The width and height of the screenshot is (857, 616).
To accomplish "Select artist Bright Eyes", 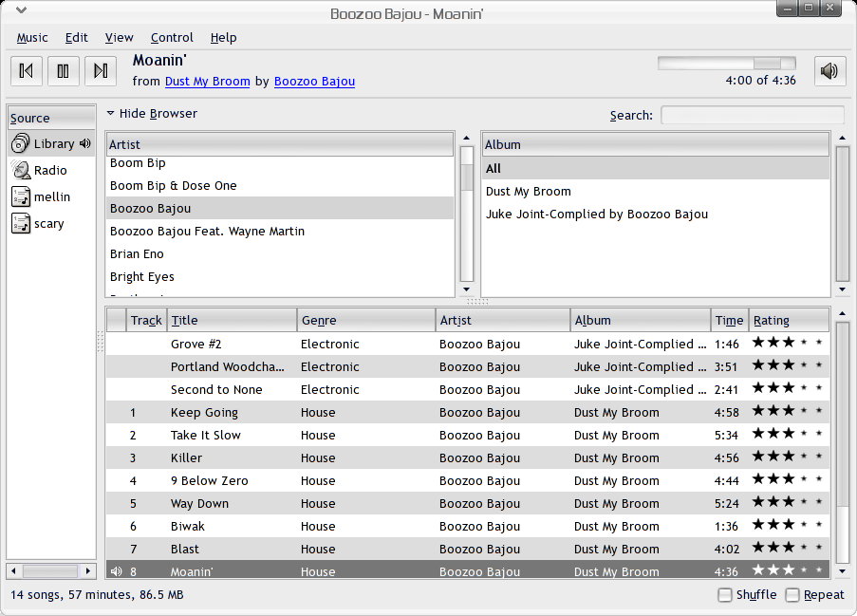I will tap(279, 276).
